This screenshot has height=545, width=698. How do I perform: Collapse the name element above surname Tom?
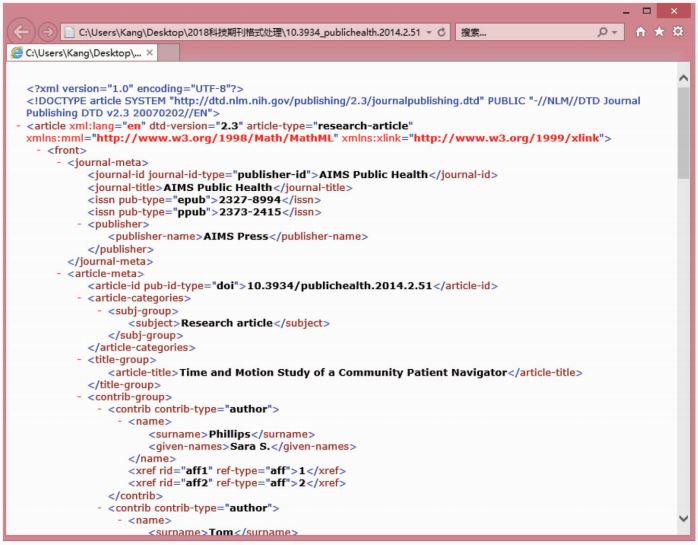coord(120,521)
